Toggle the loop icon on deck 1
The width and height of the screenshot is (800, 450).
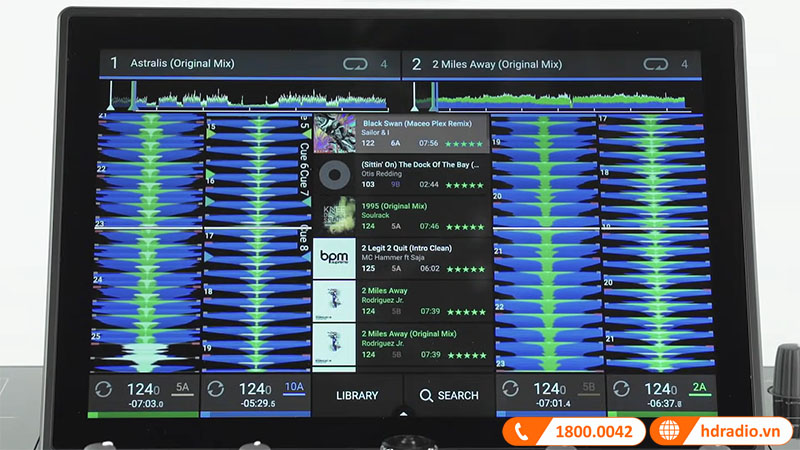coord(355,64)
